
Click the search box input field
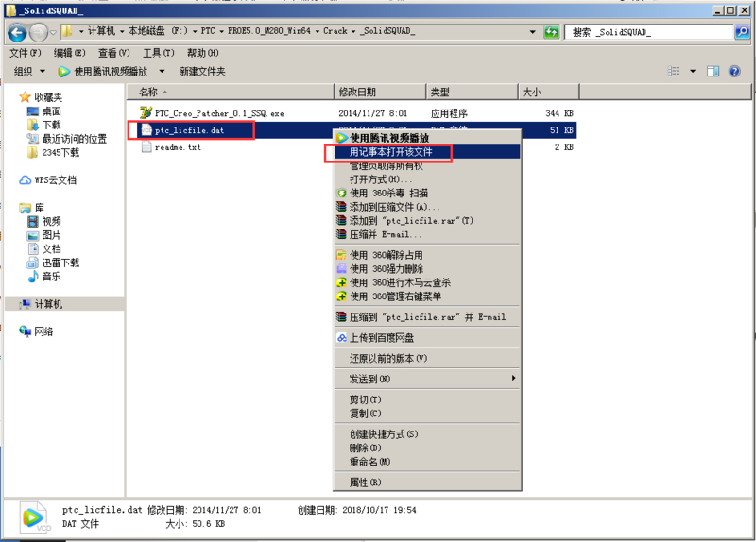click(x=649, y=32)
